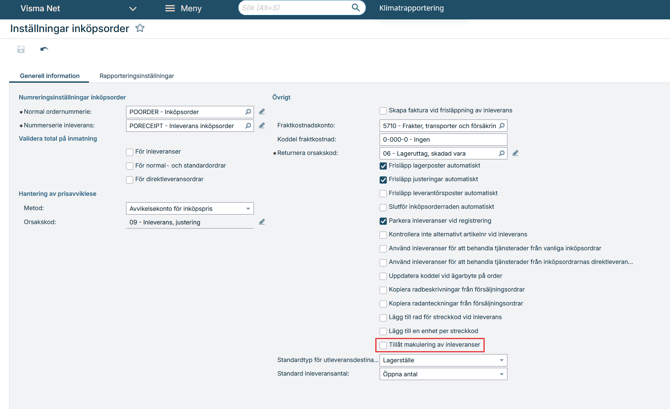Check 'Uppdatera koddel vid ägarbyte på order'
Screen dimensions: 670x409
pos(383,276)
